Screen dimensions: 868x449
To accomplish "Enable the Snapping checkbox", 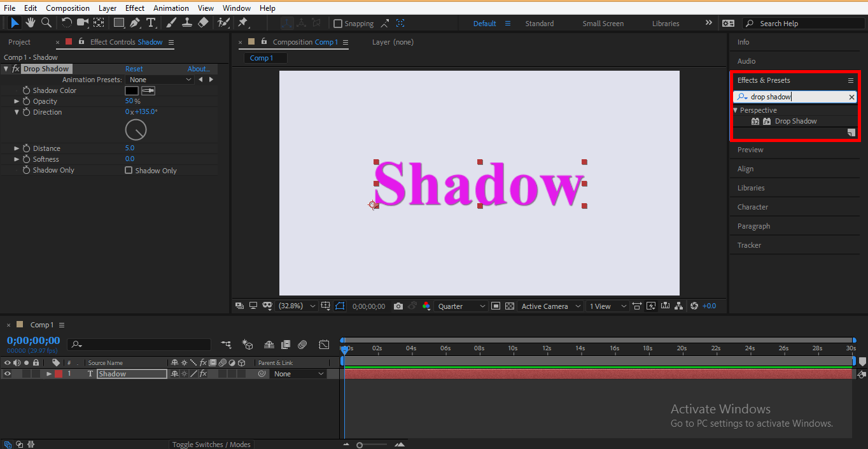I will (x=338, y=23).
